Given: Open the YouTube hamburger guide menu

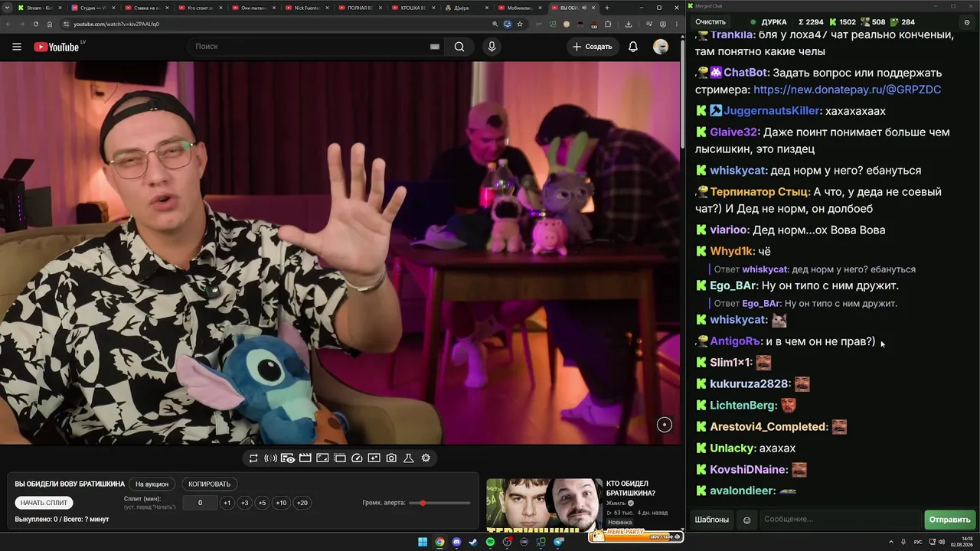Looking at the screenshot, I should pos(17,47).
